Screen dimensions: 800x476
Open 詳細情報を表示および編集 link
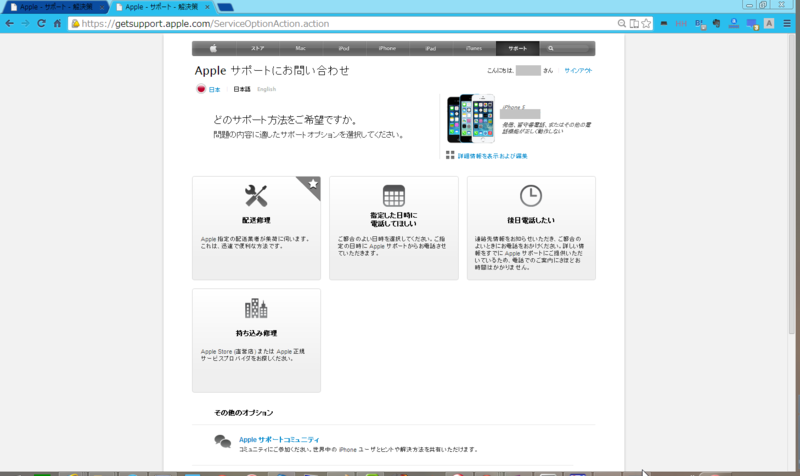[x=492, y=156]
